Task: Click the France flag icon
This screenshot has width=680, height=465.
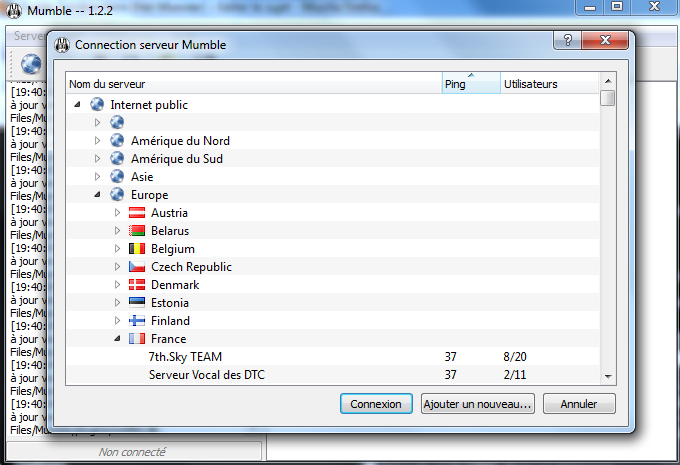Action: click(x=137, y=338)
